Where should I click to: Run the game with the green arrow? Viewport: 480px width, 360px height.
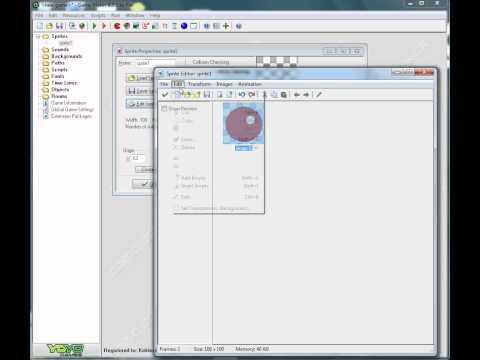point(94,26)
